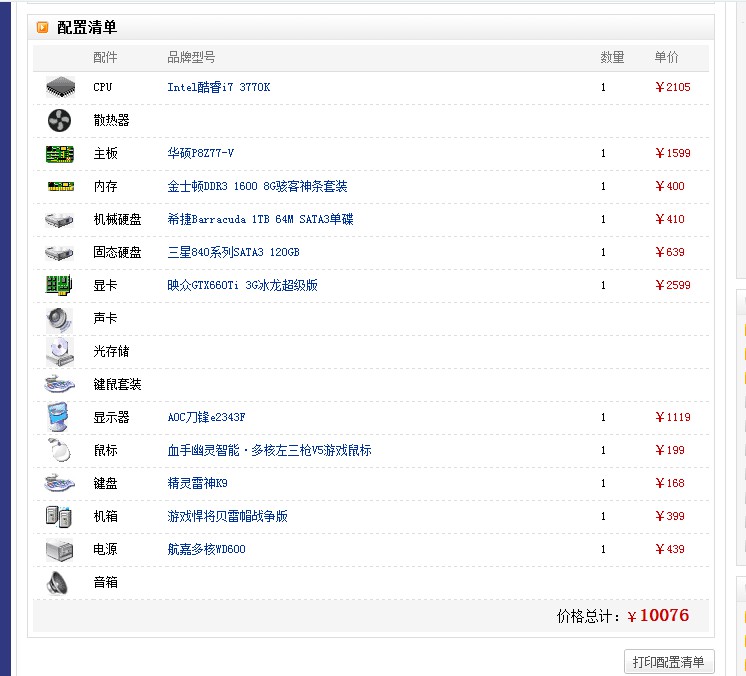746x676 pixels.
Task: Click the 光存储 optical disc icon
Action: pyautogui.click(x=59, y=352)
